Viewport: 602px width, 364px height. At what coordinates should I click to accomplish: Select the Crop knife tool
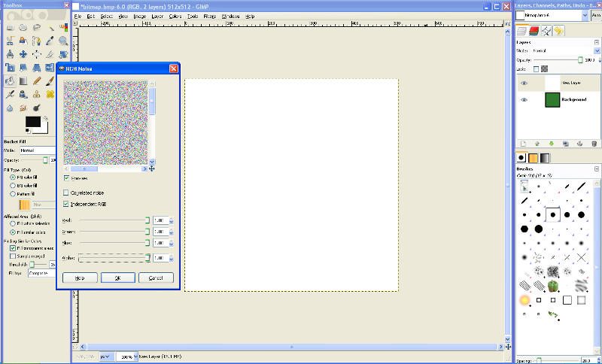tap(50, 54)
